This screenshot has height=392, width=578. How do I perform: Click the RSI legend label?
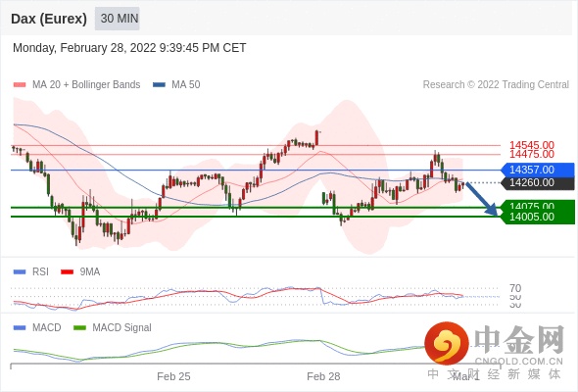point(40,272)
